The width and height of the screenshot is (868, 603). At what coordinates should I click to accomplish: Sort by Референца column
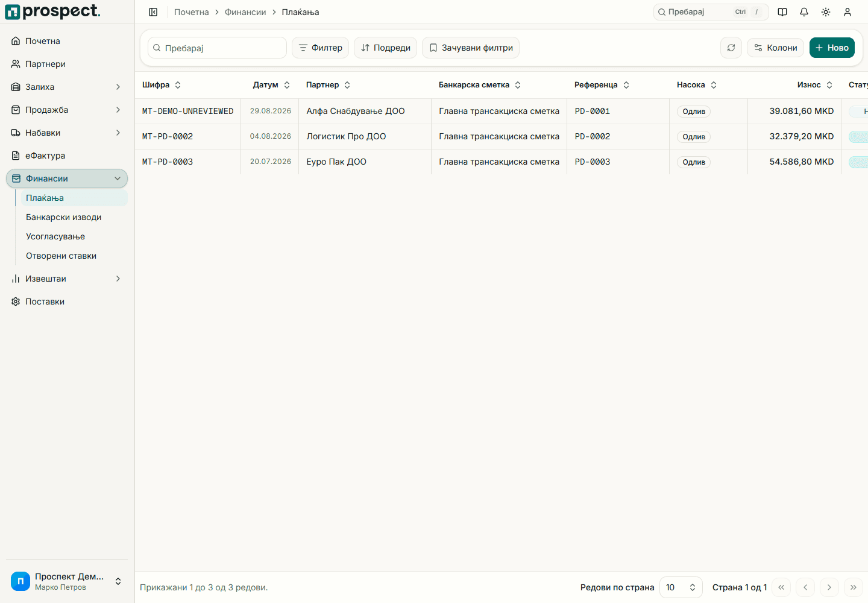pos(602,85)
